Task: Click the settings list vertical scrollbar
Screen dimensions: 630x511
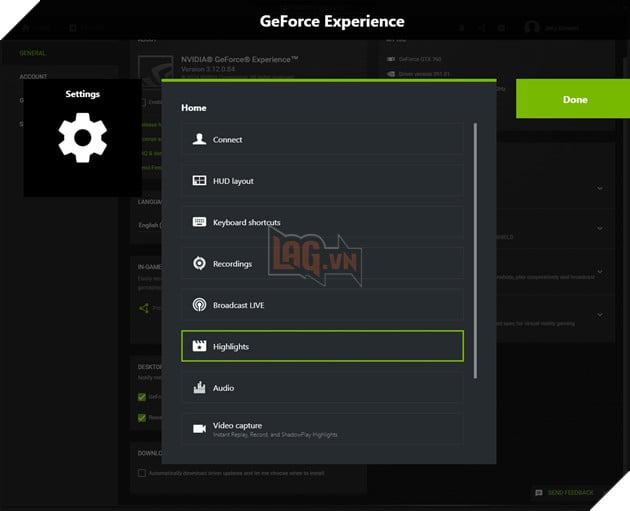Action: click(475, 251)
